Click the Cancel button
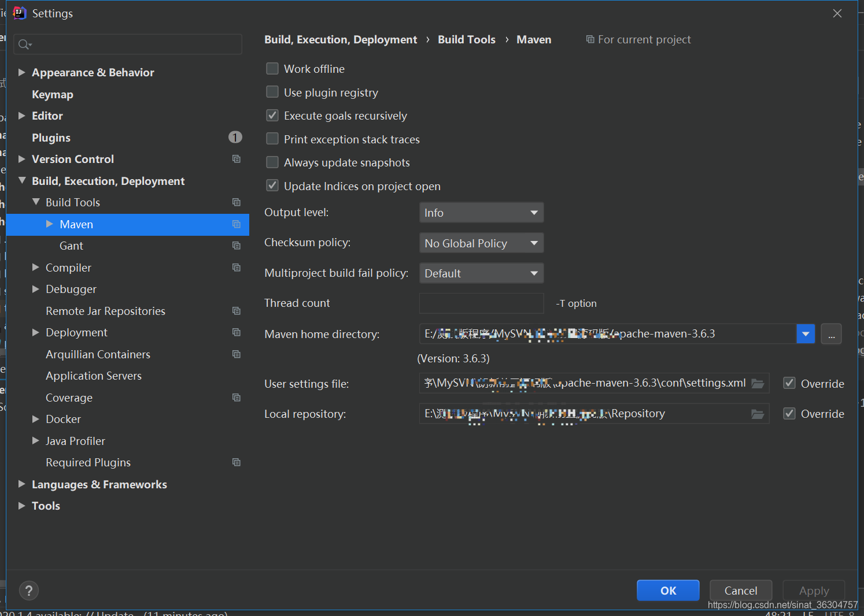864x616 pixels. 741,591
